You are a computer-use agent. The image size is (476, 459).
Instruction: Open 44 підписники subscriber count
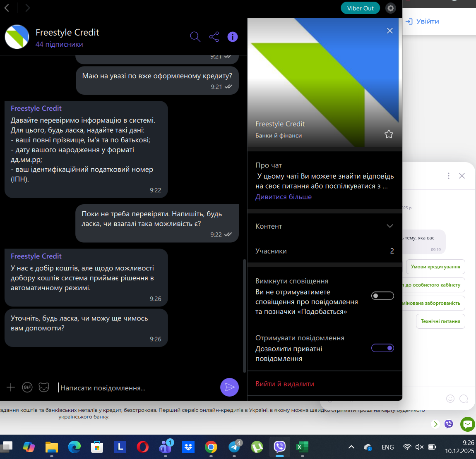59,44
